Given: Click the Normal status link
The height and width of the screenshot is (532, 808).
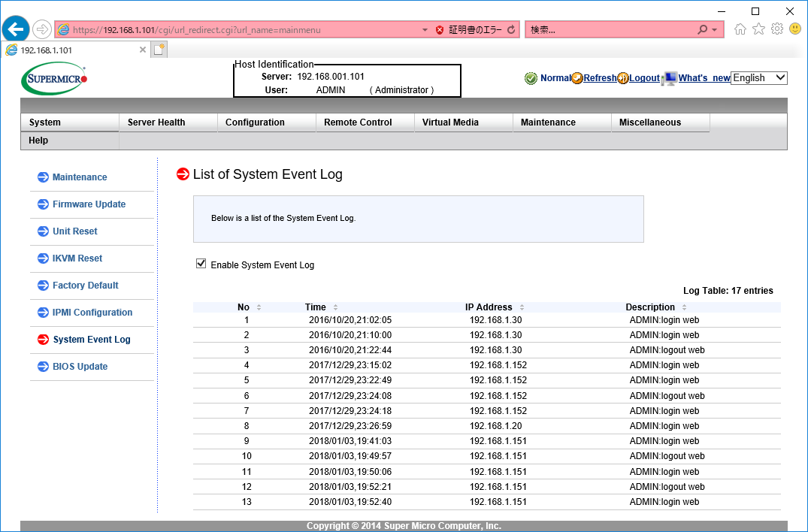Looking at the screenshot, I should (x=555, y=77).
